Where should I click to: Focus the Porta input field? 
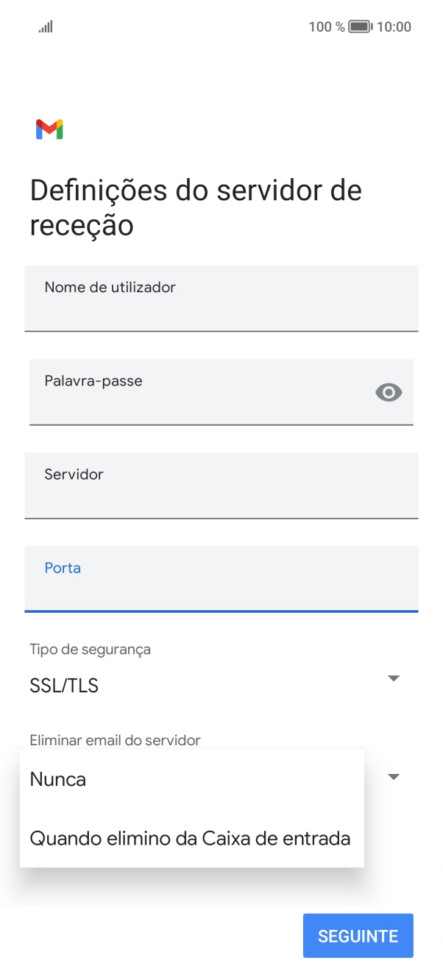[x=221, y=580]
